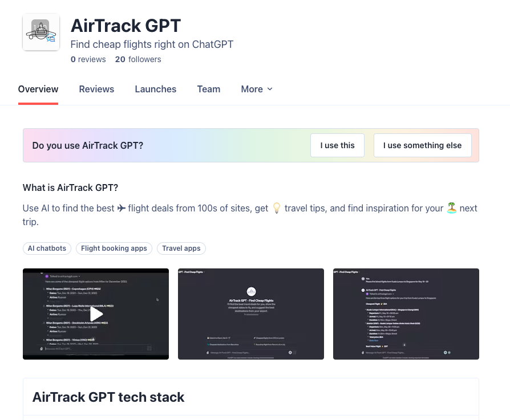This screenshot has height=420, width=510.
Task: Click the 'I use this' button
Action: click(337, 145)
